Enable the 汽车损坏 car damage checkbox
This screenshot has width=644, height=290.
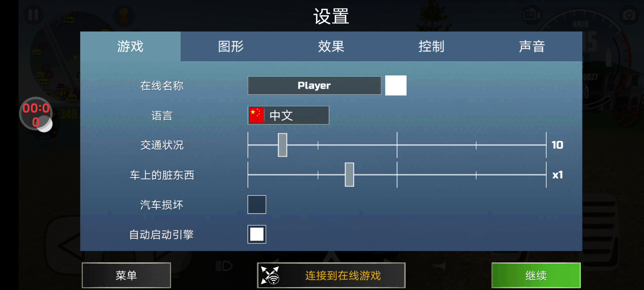[257, 205]
